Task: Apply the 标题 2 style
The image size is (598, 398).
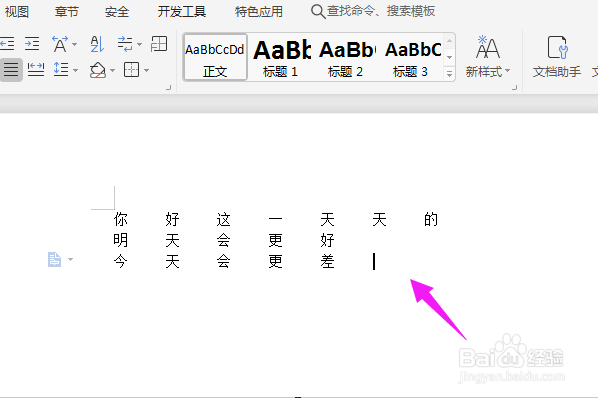Action: tap(346, 57)
